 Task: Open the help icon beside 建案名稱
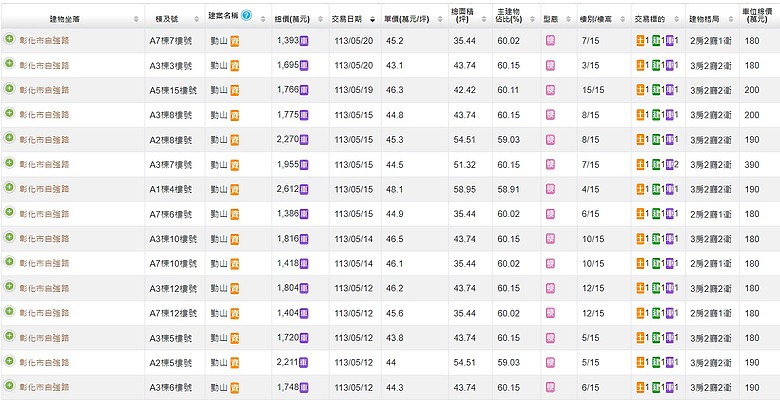tap(246, 15)
